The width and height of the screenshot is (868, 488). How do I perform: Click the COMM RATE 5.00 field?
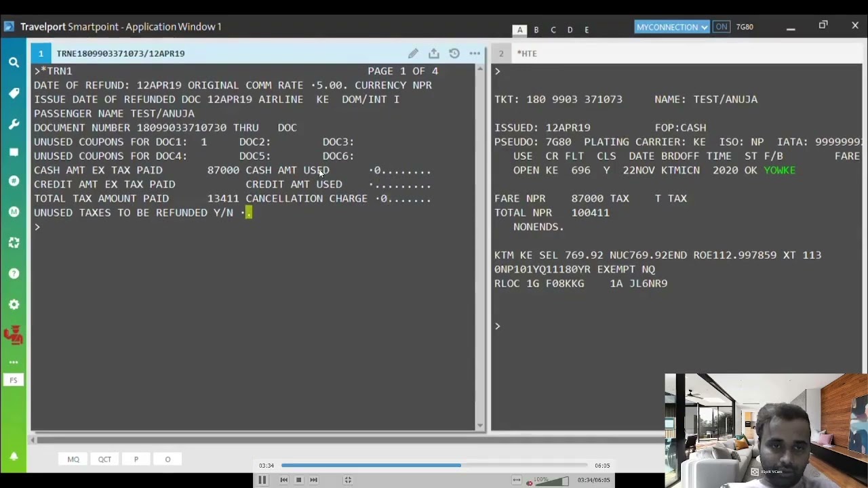click(x=329, y=85)
